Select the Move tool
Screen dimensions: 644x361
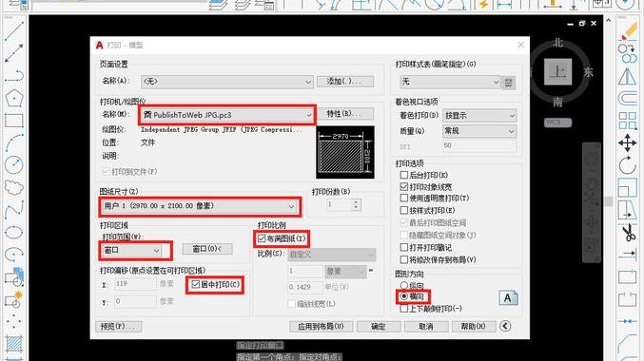(628, 143)
